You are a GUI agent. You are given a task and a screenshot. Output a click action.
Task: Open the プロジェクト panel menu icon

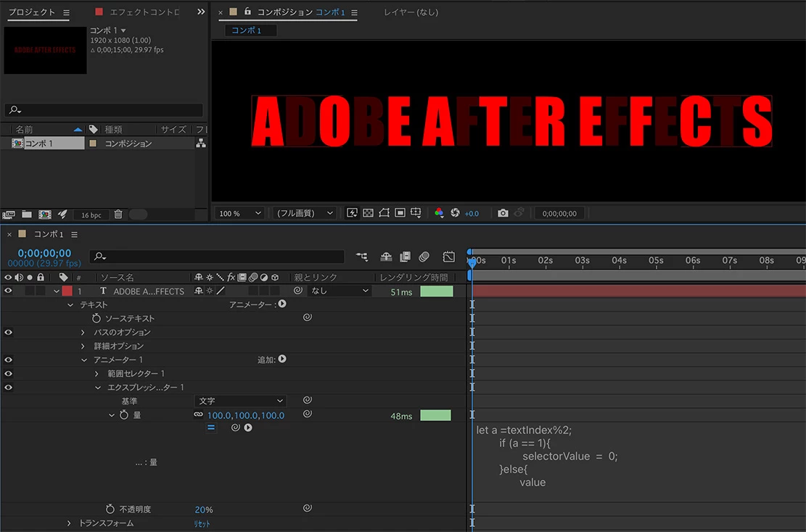[x=66, y=12]
